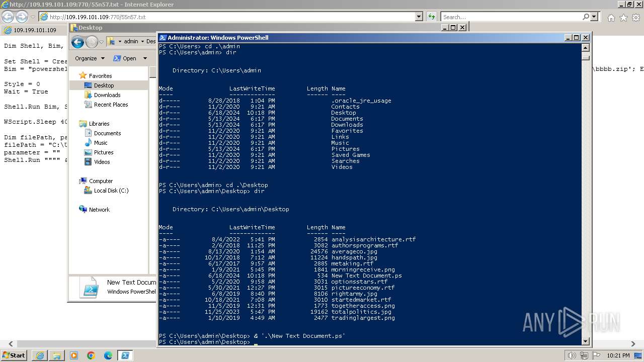
Task: Click the search magnifier icon
Action: 586,17
